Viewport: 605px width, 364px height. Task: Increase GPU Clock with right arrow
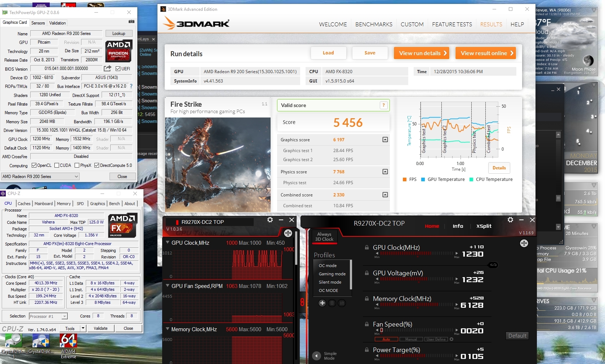(457, 253)
